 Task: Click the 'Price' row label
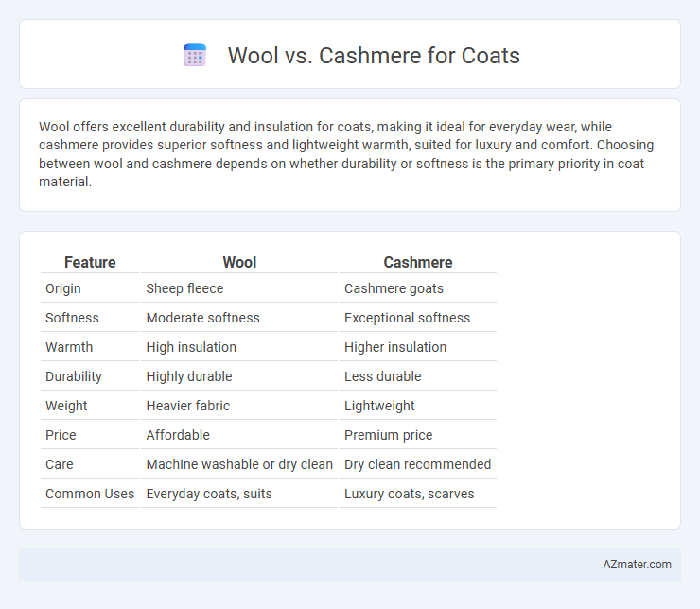click(61, 435)
